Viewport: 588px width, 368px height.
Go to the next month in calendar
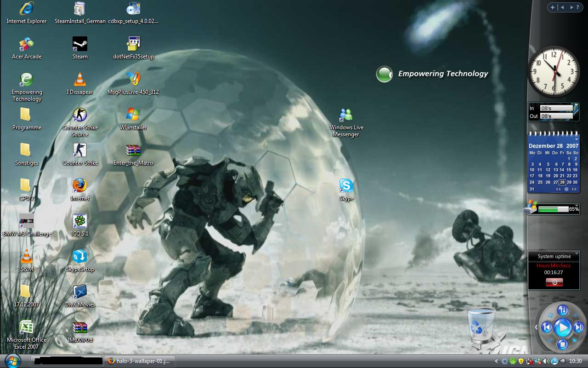click(x=574, y=189)
